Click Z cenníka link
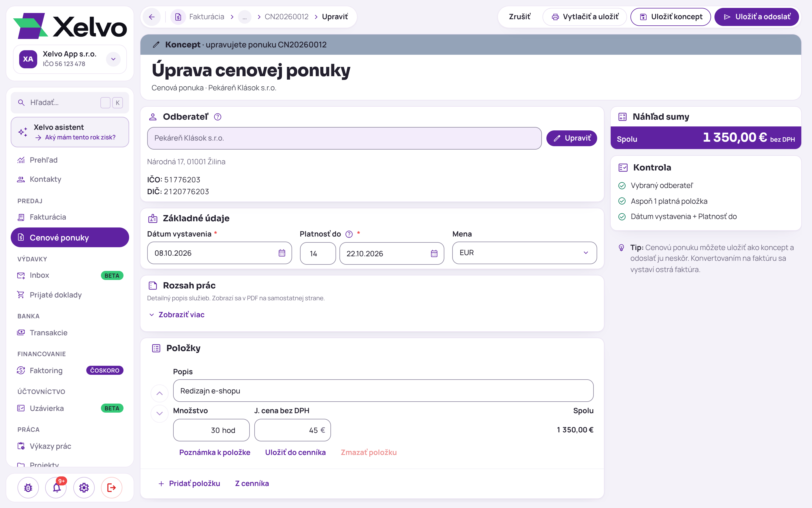Screen dimensions: 812x508 tap(252, 483)
